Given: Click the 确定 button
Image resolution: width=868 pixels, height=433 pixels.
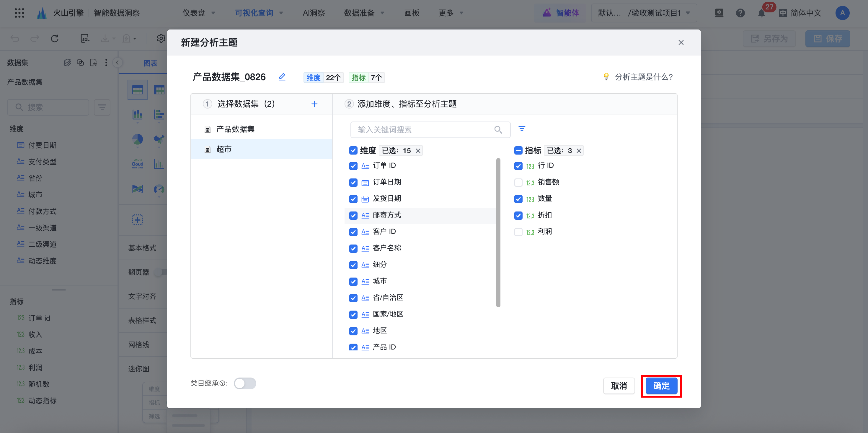Looking at the screenshot, I should pyautogui.click(x=661, y=386).
